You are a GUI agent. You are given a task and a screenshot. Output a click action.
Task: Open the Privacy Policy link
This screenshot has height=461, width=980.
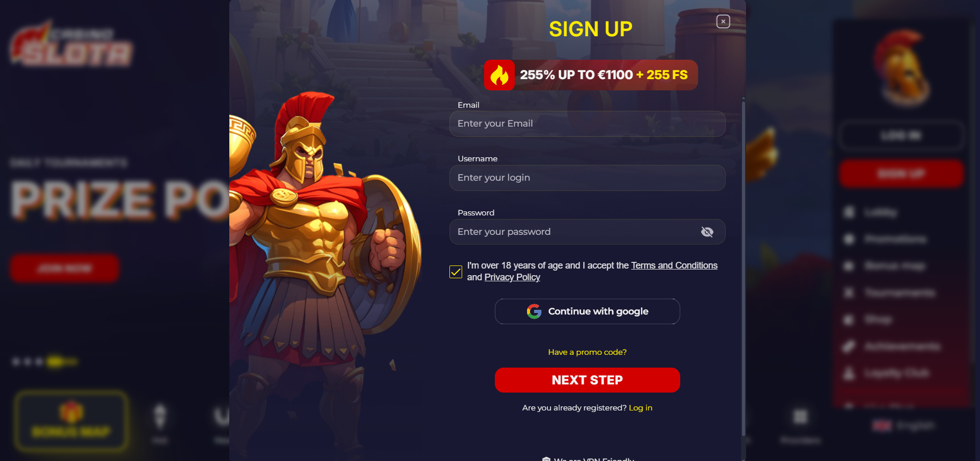point(512,277)
